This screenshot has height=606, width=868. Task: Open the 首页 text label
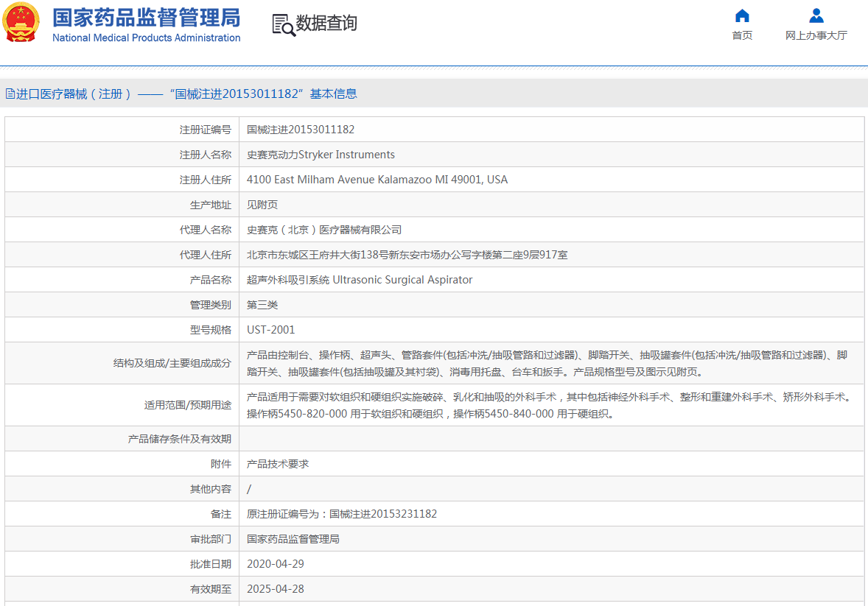pyautogui.click(x=742, y=35)
